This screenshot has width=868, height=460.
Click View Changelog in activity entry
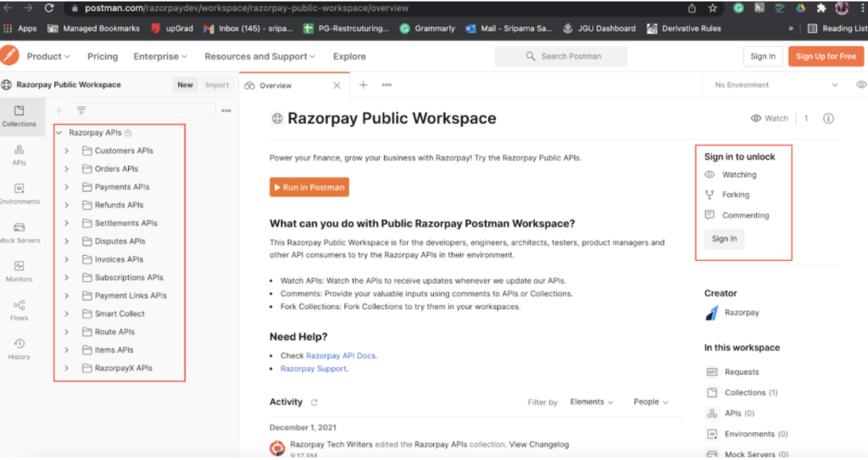[x=538, y=444]
